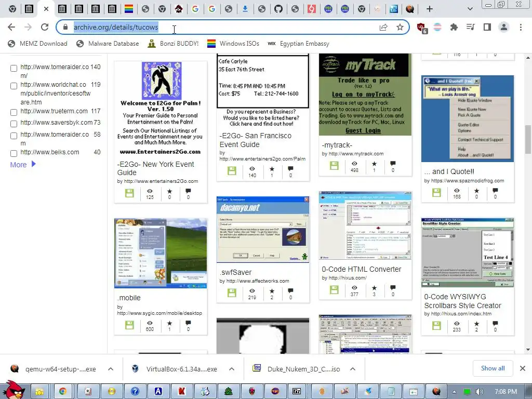
Task: Close the downloads bar
Action: (x=523, y=368)
